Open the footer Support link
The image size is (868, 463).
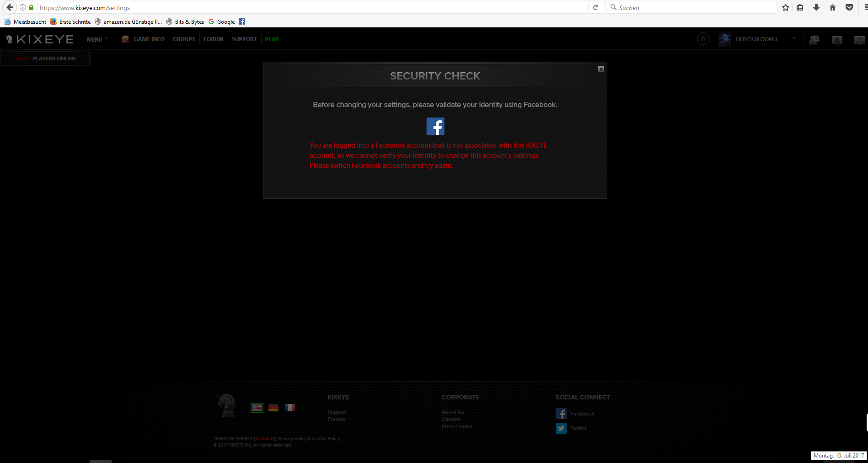tap(337, 412)
